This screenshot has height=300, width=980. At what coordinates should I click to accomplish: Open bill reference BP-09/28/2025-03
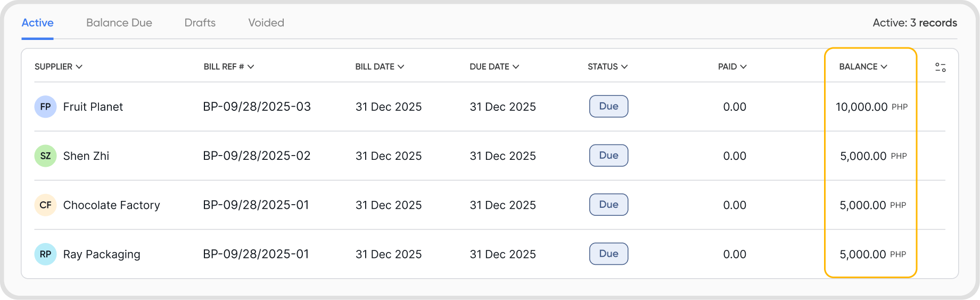coord(257,107)
